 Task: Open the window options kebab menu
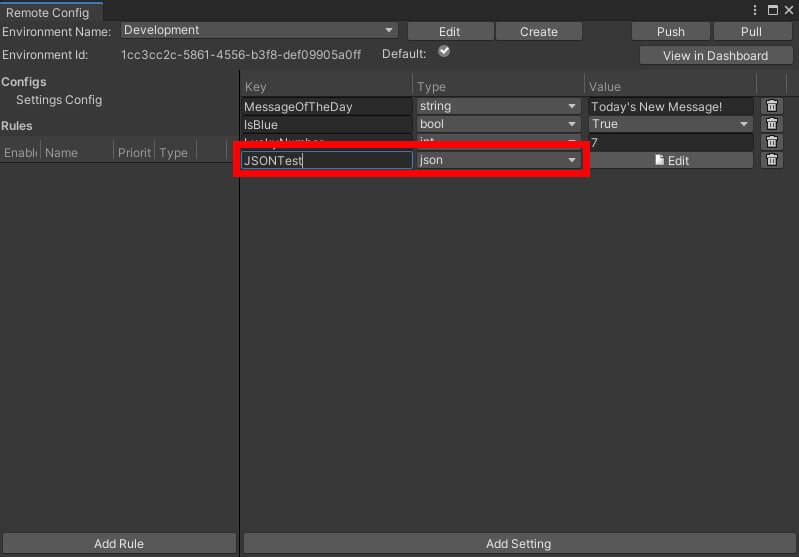pos(755,10)
